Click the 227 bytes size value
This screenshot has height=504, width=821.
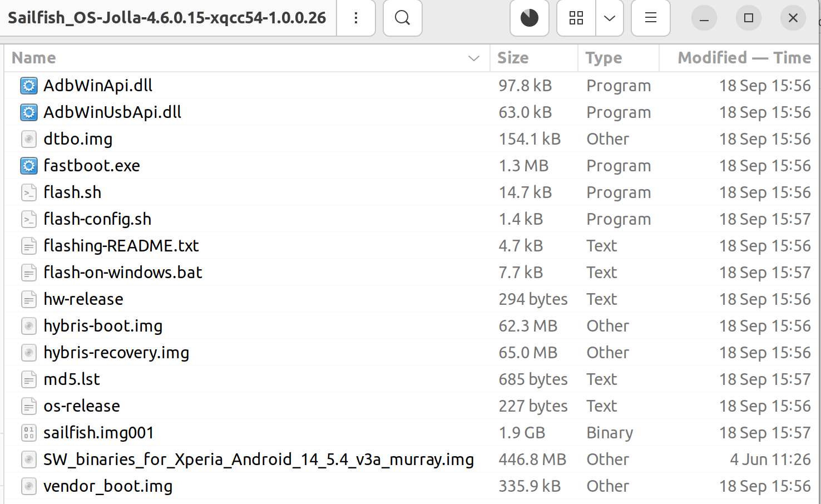tap(533, 406)
